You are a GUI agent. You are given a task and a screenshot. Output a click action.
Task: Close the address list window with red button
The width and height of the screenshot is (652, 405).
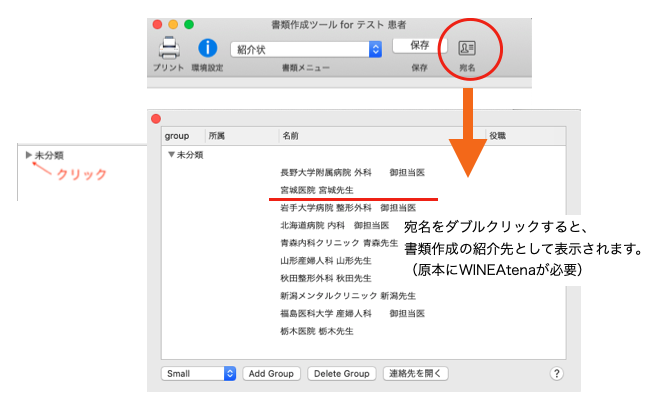[156, 119]
